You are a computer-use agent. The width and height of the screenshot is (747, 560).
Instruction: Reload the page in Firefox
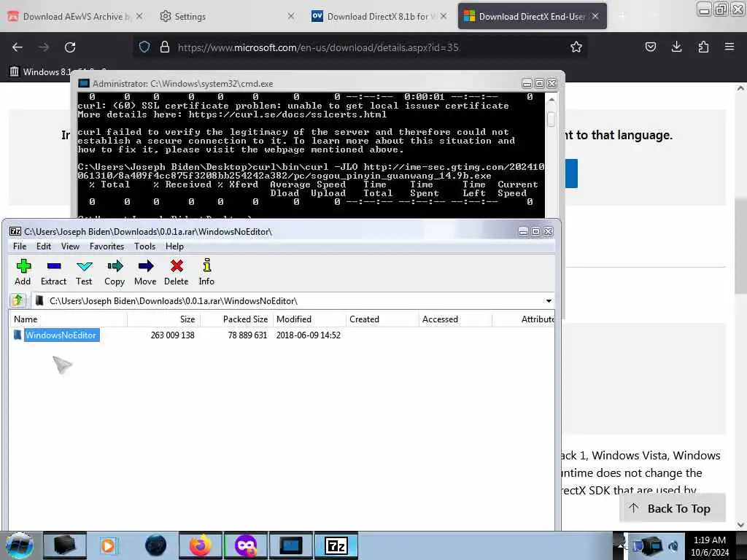[70, 47]
